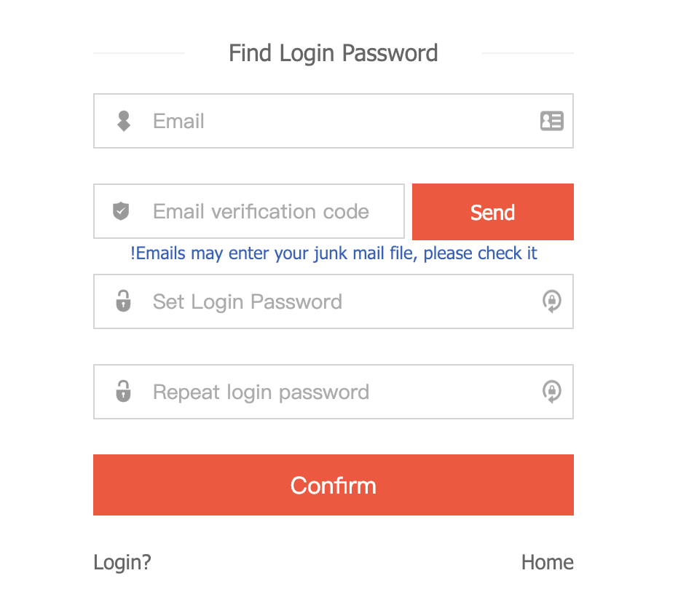Click the divider line right of heading
The width and height of the screenshot is (686, 616).
[527, 53]
